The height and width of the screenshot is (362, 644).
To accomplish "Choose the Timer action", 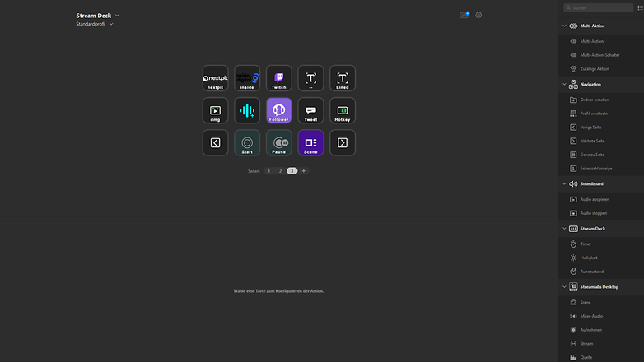I will pos(601,244).
